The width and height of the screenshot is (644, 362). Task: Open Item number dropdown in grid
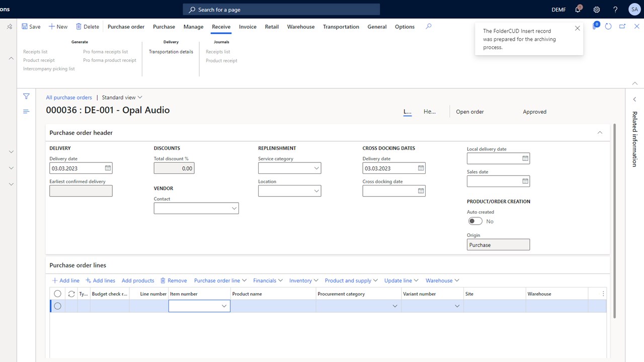pyautogui.click(x=224, y=306)
